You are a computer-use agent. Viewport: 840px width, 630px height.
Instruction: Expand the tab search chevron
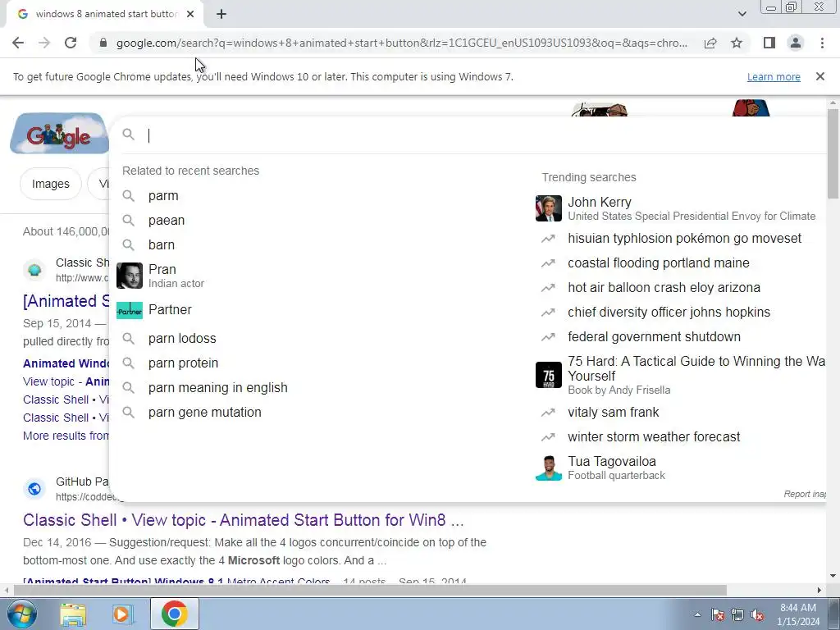(742, 14)
